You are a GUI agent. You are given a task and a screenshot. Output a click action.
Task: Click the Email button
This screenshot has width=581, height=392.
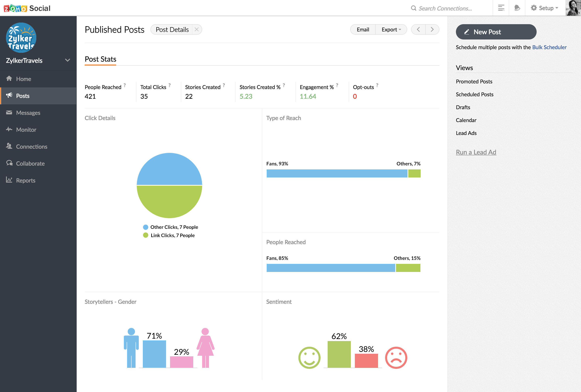tap(363, 29)
